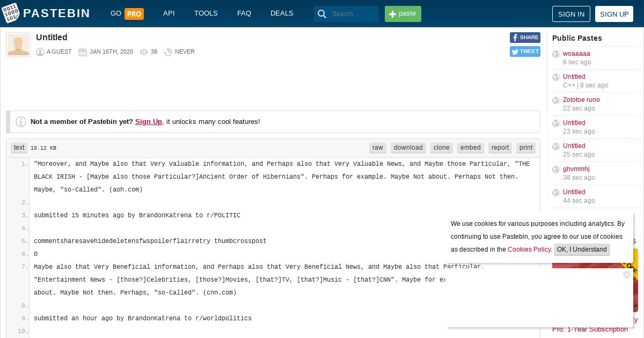
Task: Open the Pro: 1-Year Subscription link
Action: coord(590,329)
